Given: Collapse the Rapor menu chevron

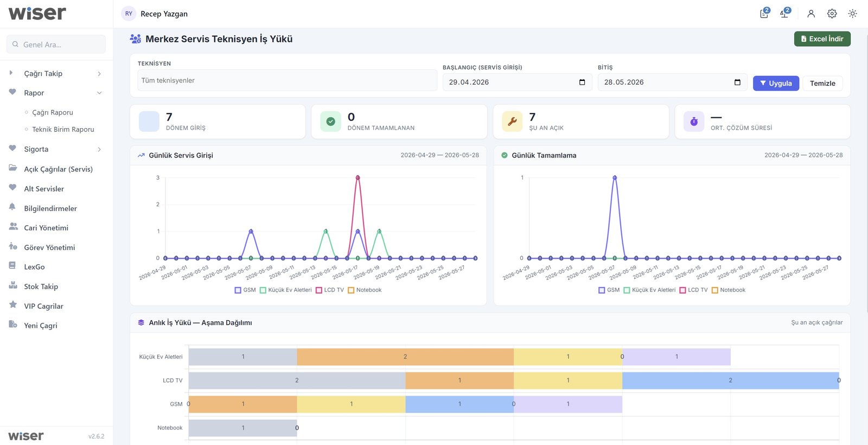Looking at the screenshot, I should (x=99, y=93).
